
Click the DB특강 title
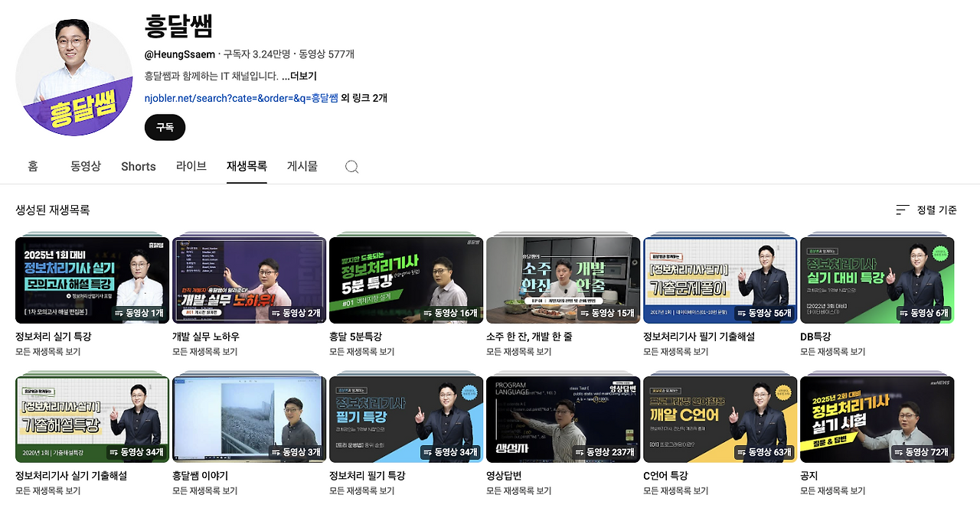[x=815, y=337]
